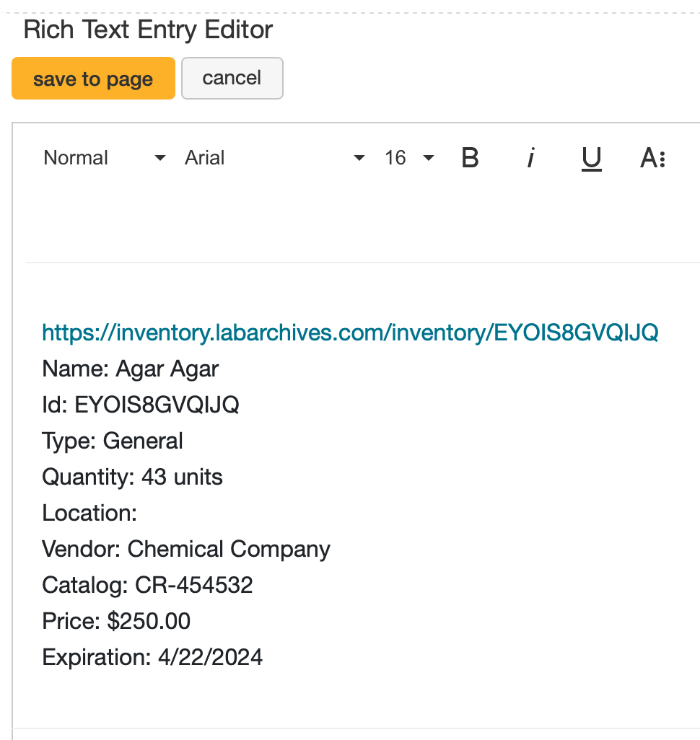The height and width of the screenshot is (740, 700).
Task: Toggle italic formatting
Action: 530,158
